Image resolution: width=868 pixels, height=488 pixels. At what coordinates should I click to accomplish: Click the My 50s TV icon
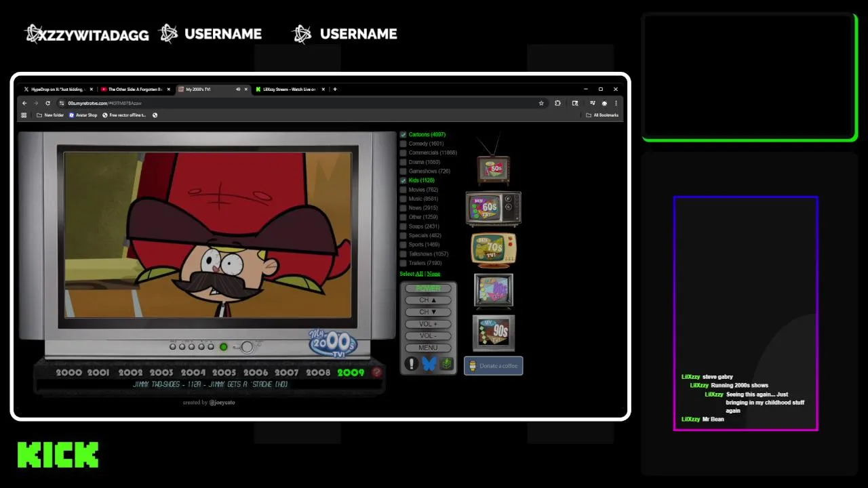493,161
